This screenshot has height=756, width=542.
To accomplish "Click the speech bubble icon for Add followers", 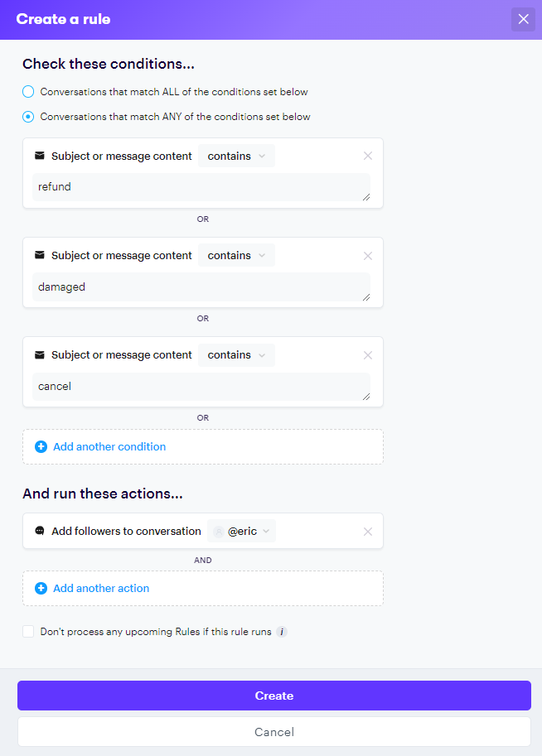I will coord(40,532).
